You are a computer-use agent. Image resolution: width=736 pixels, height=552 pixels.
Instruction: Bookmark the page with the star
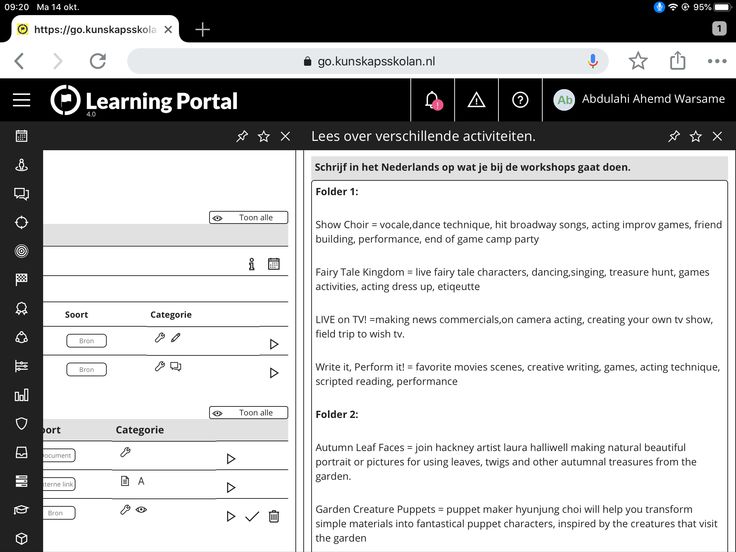638,61
